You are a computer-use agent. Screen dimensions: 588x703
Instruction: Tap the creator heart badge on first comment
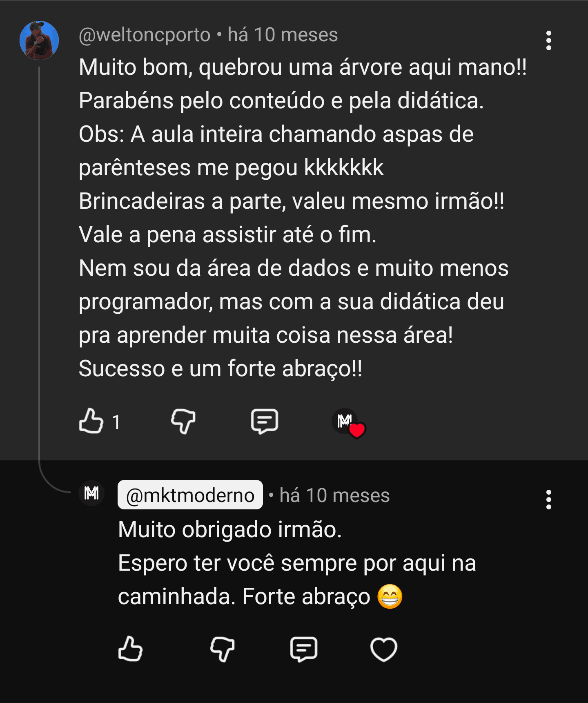click(x=348, y=422)
